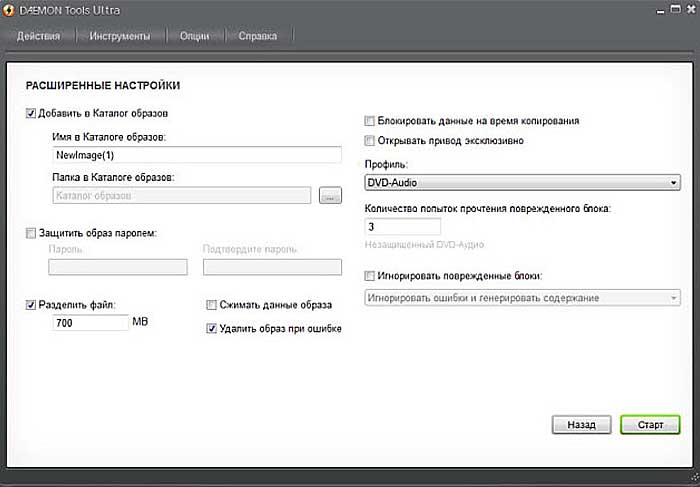Viewport: 700px width, 487px height.
Task: Expand the "Игнорировать ошибки" dropdown list
Action: [x=522, y=298]
